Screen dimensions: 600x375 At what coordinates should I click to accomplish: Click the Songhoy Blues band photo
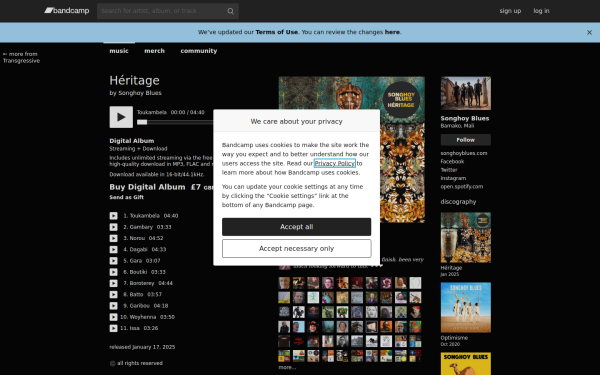point(466,93)
